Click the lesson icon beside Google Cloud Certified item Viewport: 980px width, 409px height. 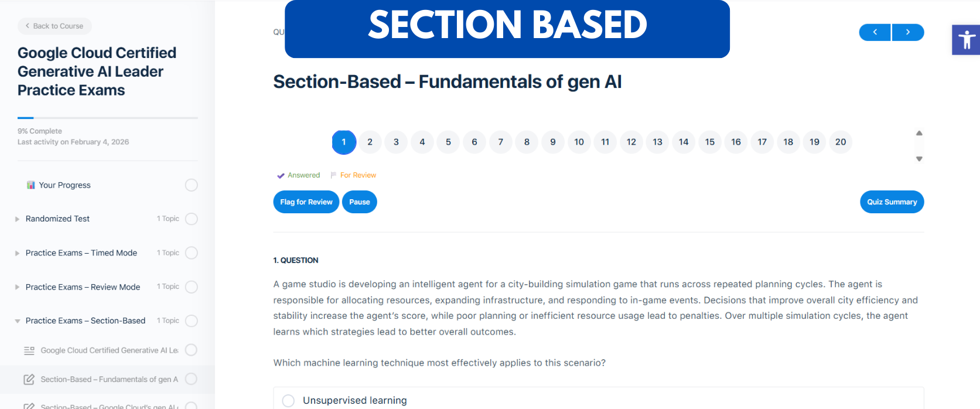coord(29,350)
